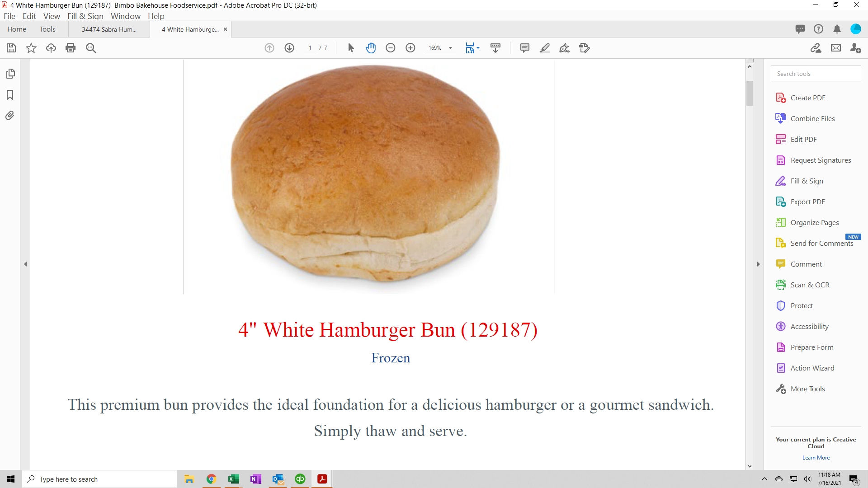The image size is (868, 488).
Task: Upload the file to cloud with the cloud arrow icon
Action: click(51, 48)
